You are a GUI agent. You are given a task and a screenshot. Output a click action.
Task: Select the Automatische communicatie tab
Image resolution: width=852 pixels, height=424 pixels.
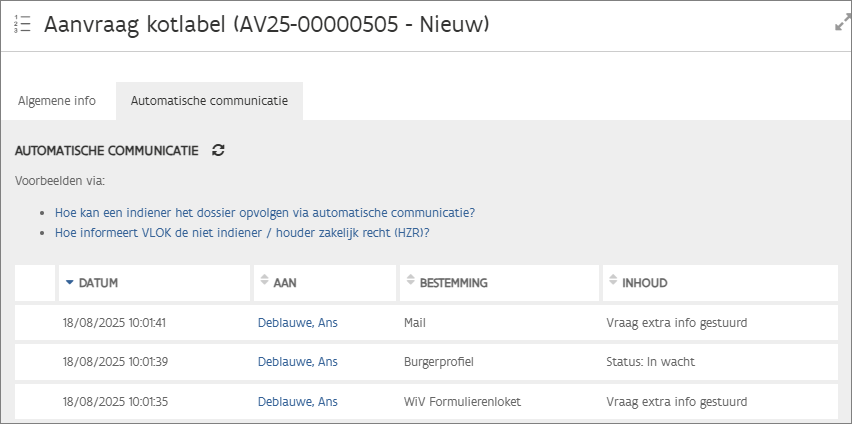click(x=209, y=101)
